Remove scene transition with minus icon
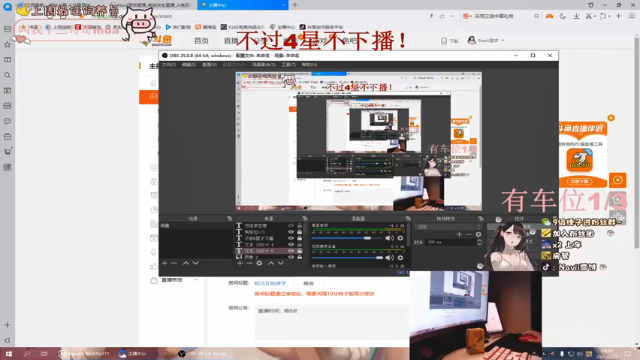The image size is (640, 360). click(x=469, y=234)
